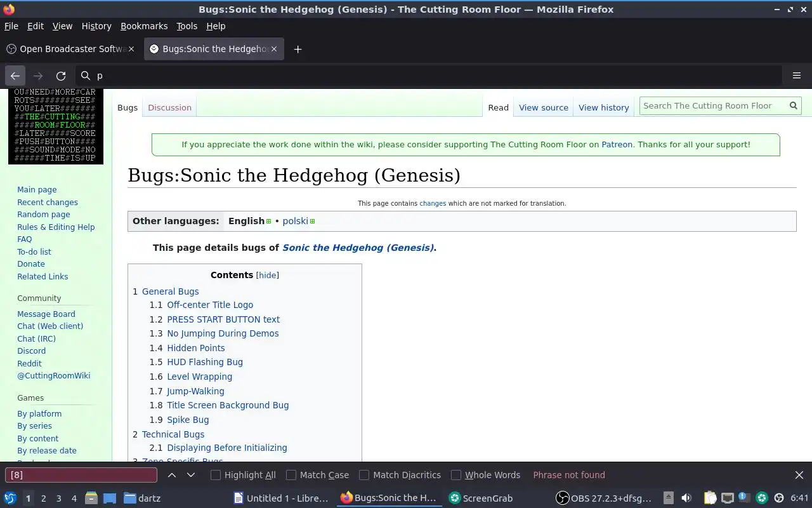
Task: Jump to Level Wrapping section
Action: coord(200,377)
